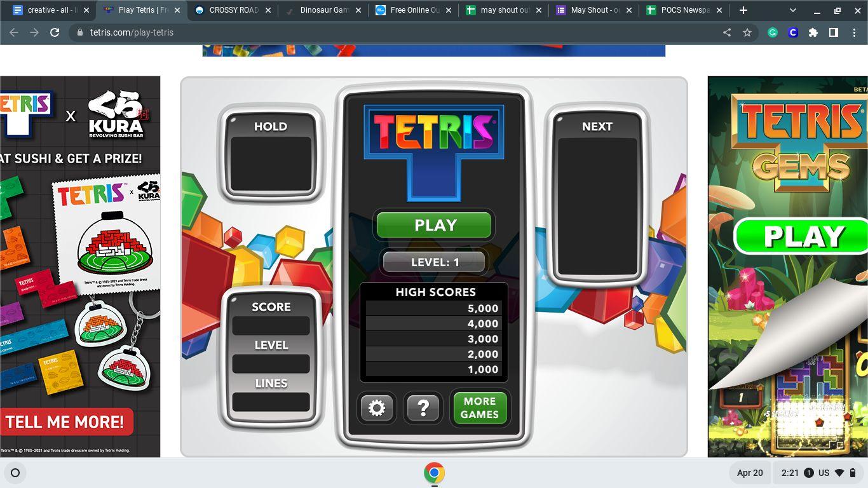The image size is (868, 488).
Task: Open the Tetris settings gear
Action: coord(377,408)
